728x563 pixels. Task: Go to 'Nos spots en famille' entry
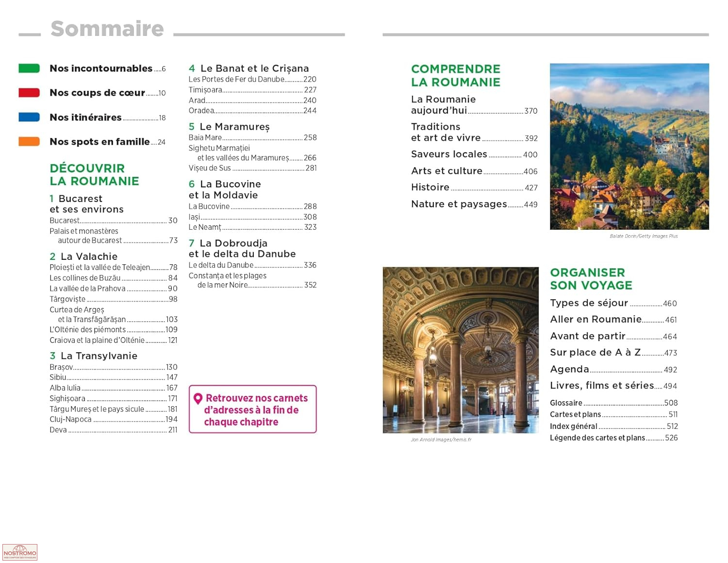pos(108,142)
